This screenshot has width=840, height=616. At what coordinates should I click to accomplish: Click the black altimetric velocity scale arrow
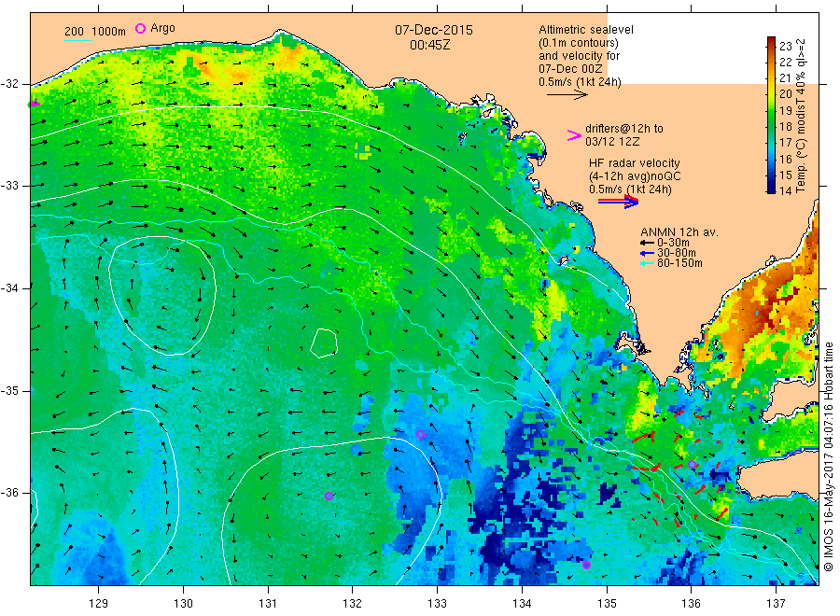[x=567, y=95]
